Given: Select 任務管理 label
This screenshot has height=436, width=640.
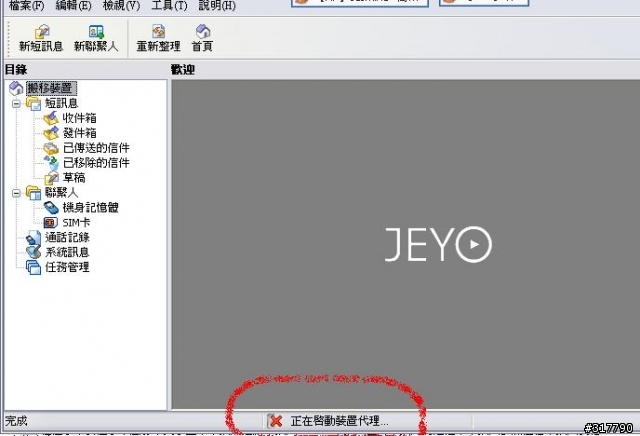Looking at the screenshot, I should [67, 267].
